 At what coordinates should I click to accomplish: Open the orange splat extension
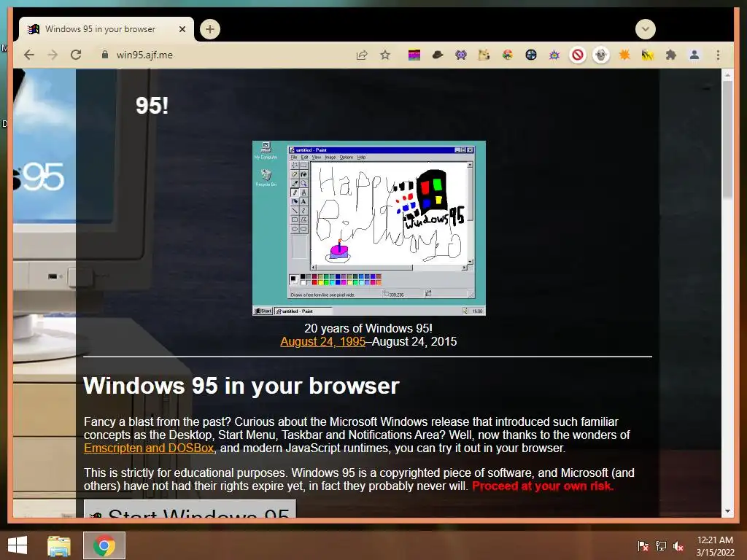pyautogui.click(x=624, y=55)
